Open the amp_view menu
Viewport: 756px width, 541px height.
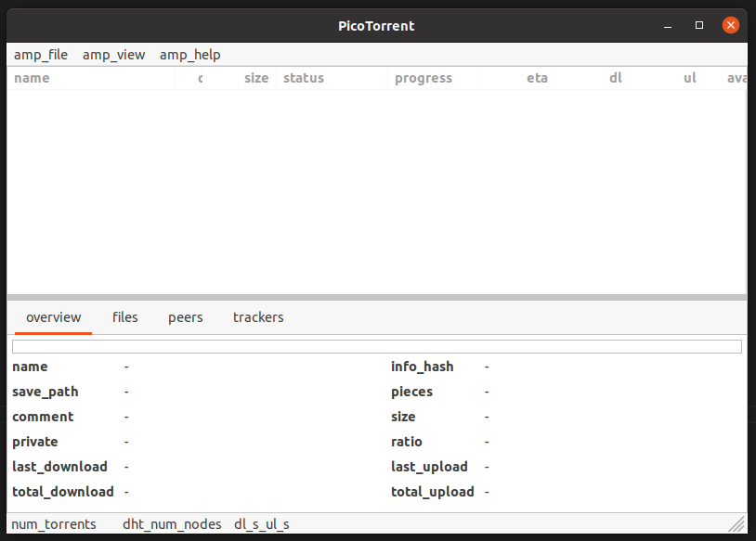pos(114,55)
